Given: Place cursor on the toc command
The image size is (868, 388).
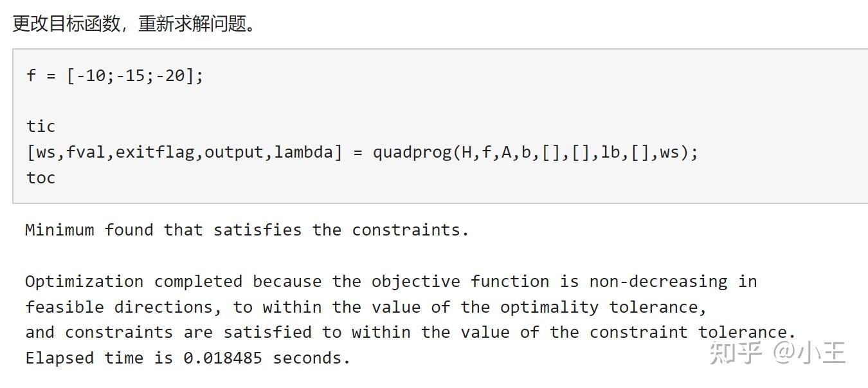Looking at the screenshot, I should pos(41,178).
